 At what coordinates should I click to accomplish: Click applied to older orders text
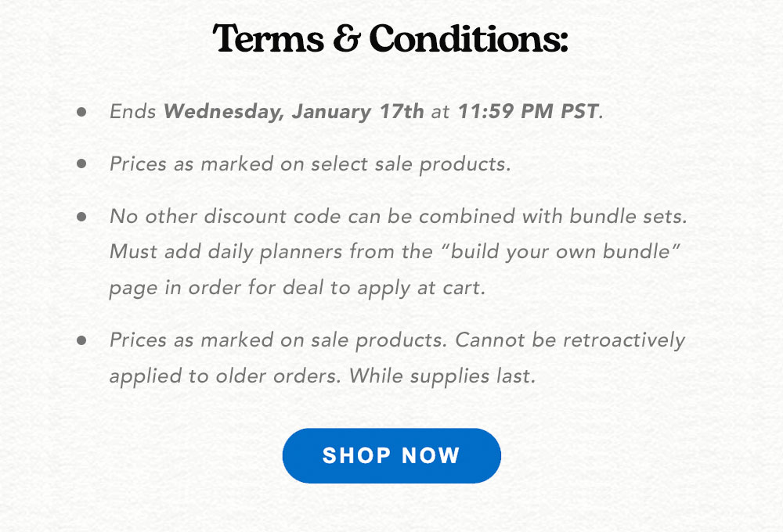[x=226, y=376]
